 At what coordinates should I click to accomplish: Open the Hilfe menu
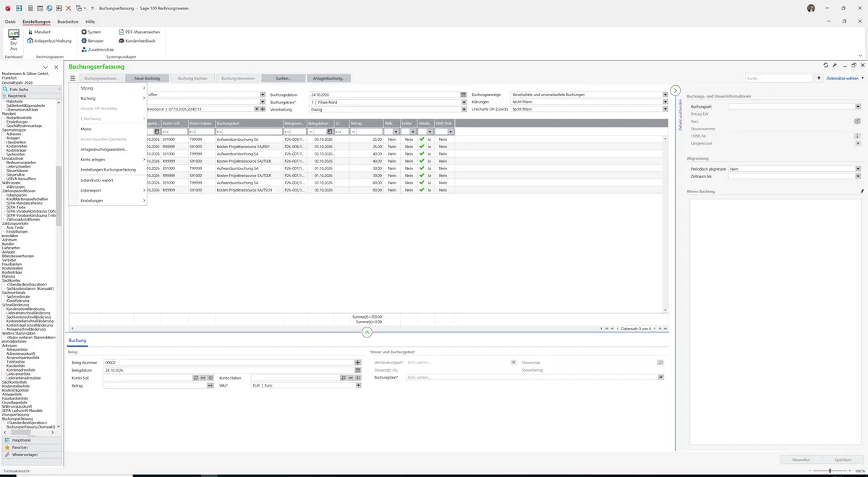tap(90, 22)
